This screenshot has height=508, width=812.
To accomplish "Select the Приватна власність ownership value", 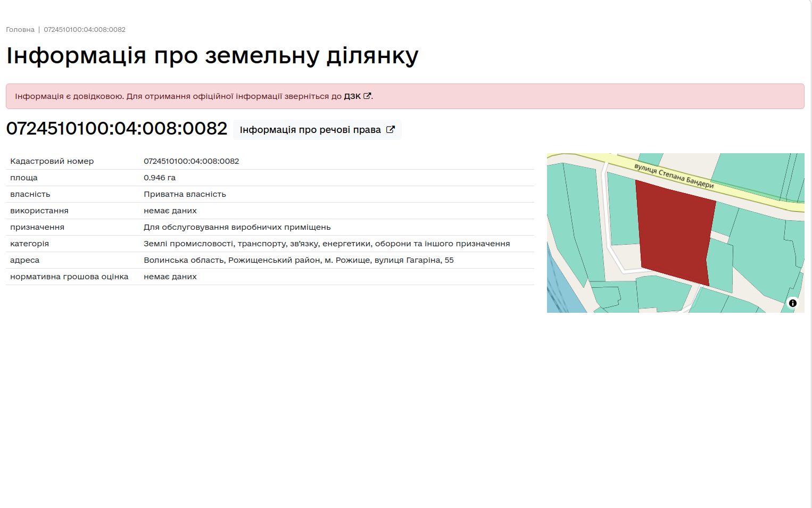I will click(x=185, y=194).
